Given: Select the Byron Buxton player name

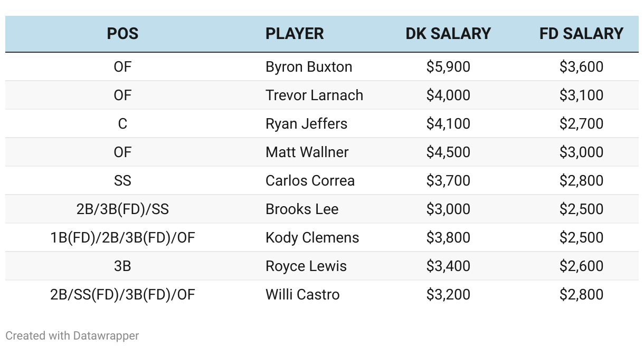Looking at the screenshot, I should 309,67.
